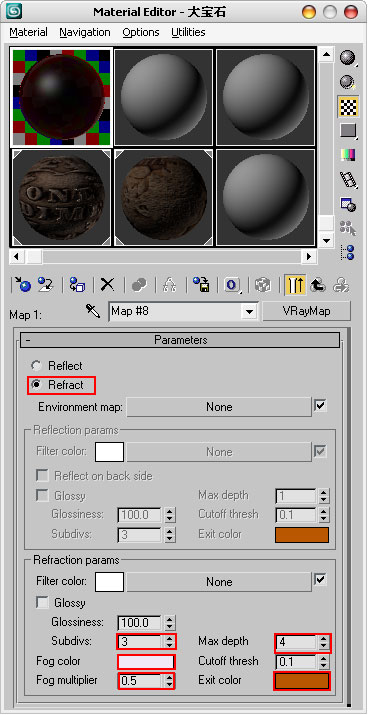Image resolution: width=368 pixels, height=715 pixels.
Task: Toggle the Show End Result icon
Action: coord(295,285)
